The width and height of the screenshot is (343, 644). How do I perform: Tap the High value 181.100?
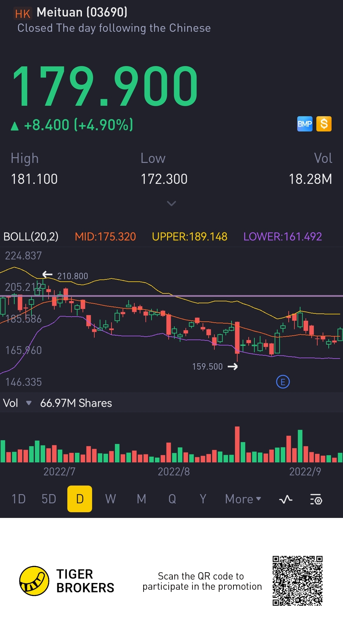(x=34, y=179)
